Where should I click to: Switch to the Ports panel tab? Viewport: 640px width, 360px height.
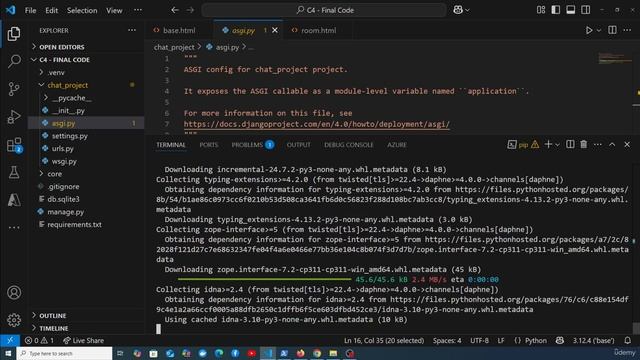coord(209,145)
